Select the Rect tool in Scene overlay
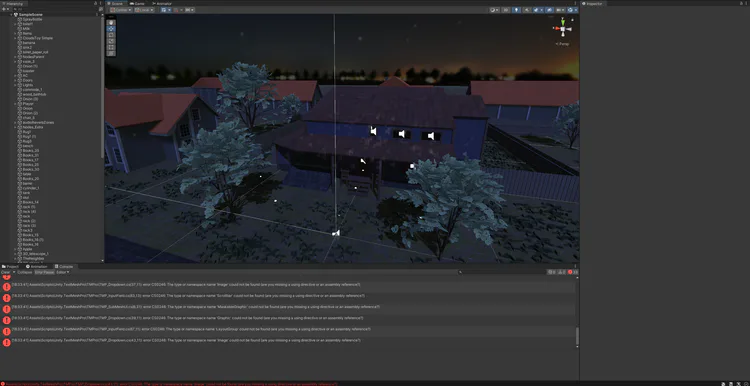The width and height of the screenshot is (750, 386). point(111,47)
